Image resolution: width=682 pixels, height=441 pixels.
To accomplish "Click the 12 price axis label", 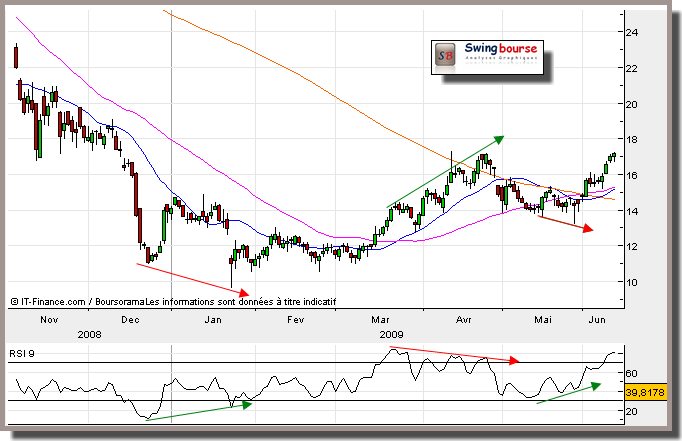I will [632, 246].
